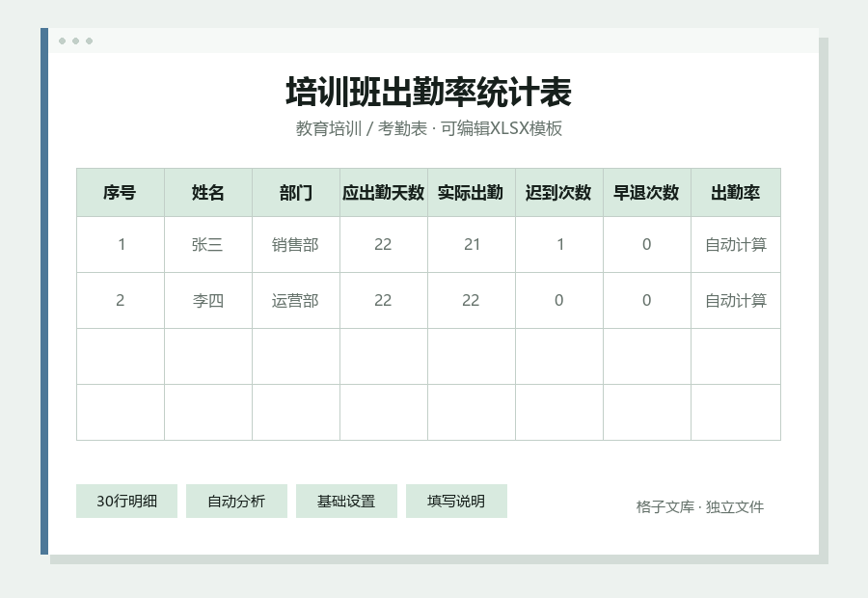
Task: Select the 迟到次数 column header
Action: click(x=559, y=192)
